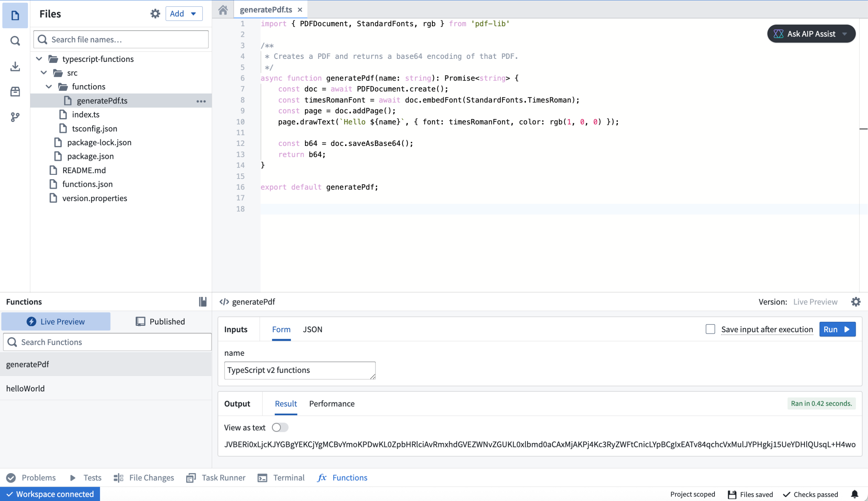Collapse the functions folder in the file tree
868x501 pixels.
click(49, 86)
